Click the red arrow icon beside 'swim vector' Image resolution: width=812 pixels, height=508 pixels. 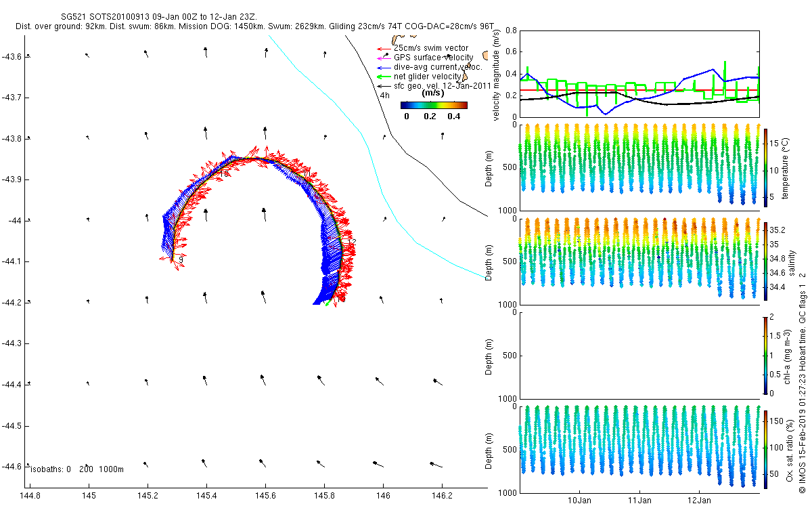coord(384,48)
